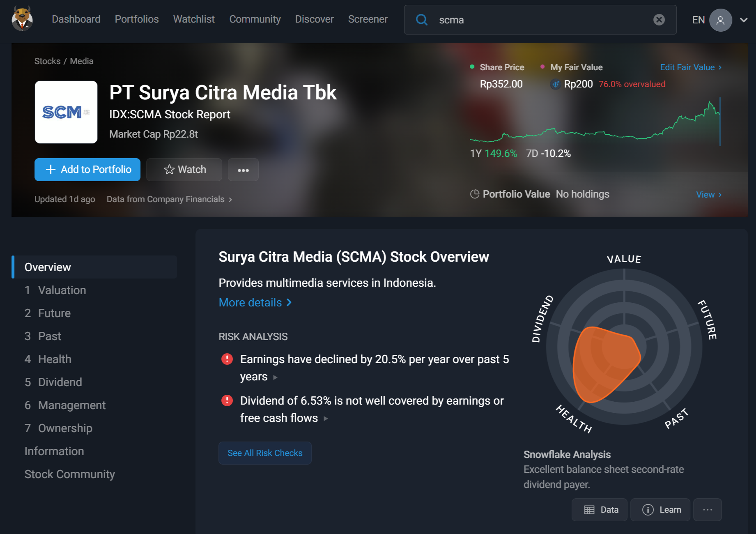Switch language via EN selector
This screenshot has height=534, width=756.
coord(699,20)
